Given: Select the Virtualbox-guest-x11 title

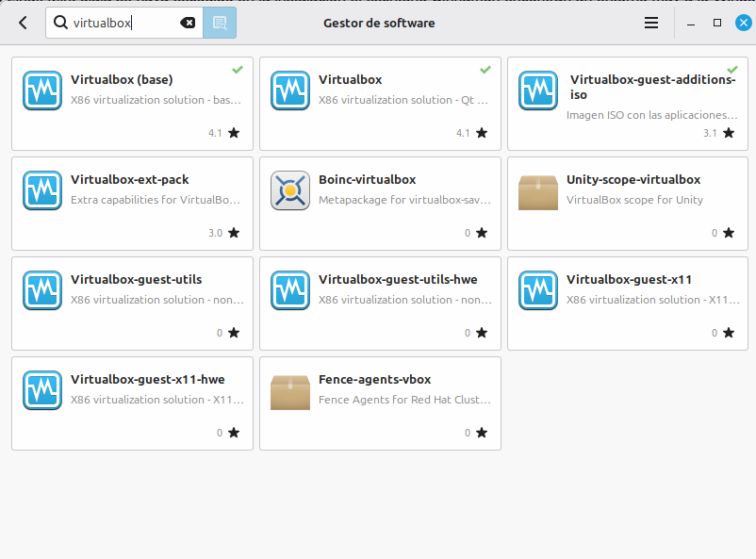Looking at the screenshot, I should click(629, 279).
